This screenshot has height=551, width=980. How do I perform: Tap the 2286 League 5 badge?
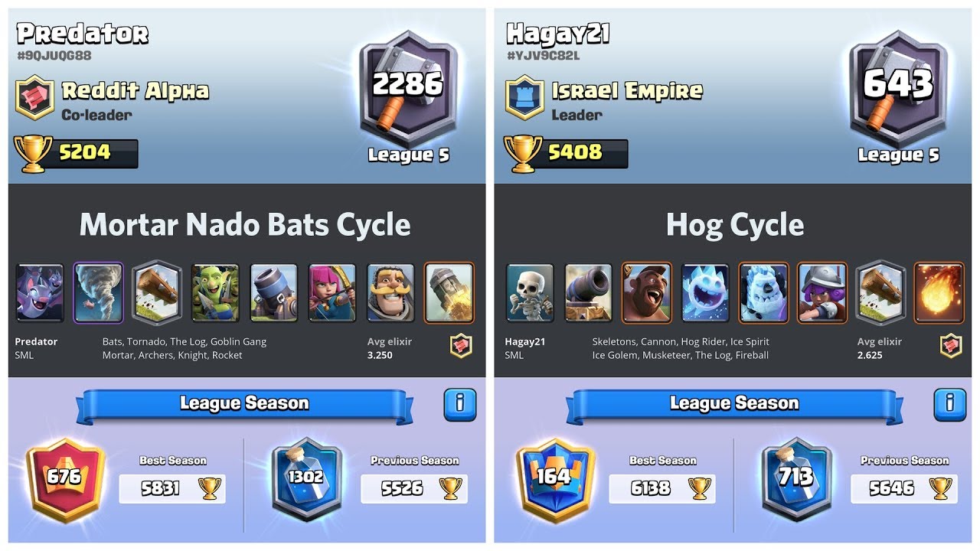[409, 90]
